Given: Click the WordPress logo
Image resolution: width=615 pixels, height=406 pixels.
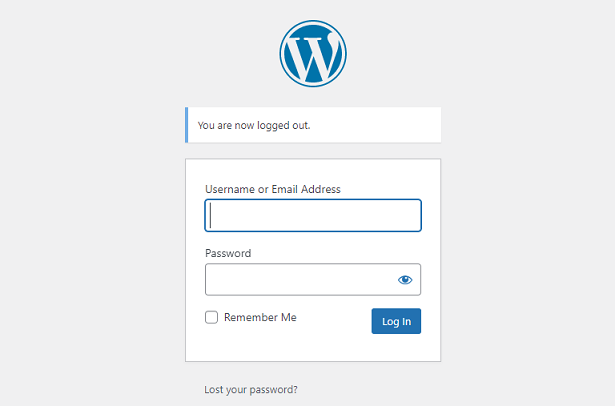Looking at the screenshot, I should [313, 54].
